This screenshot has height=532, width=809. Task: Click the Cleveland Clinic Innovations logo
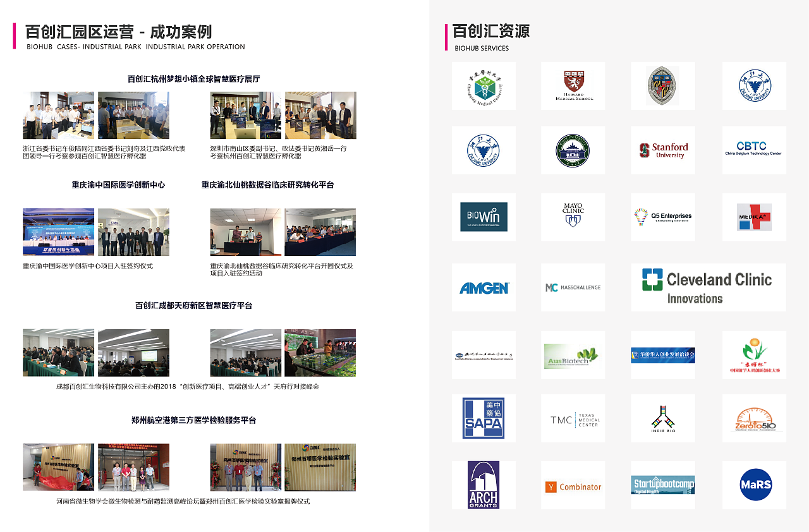tap(709, 287)
